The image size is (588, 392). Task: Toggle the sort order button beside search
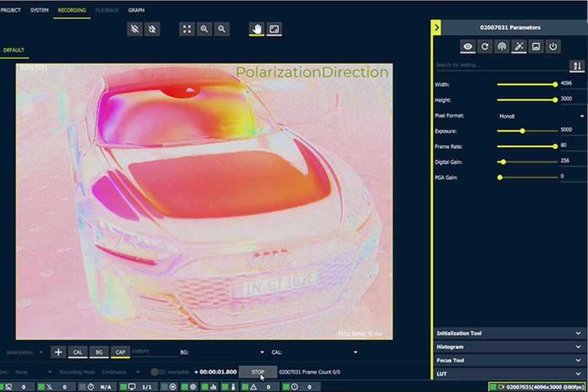[577, 65]
